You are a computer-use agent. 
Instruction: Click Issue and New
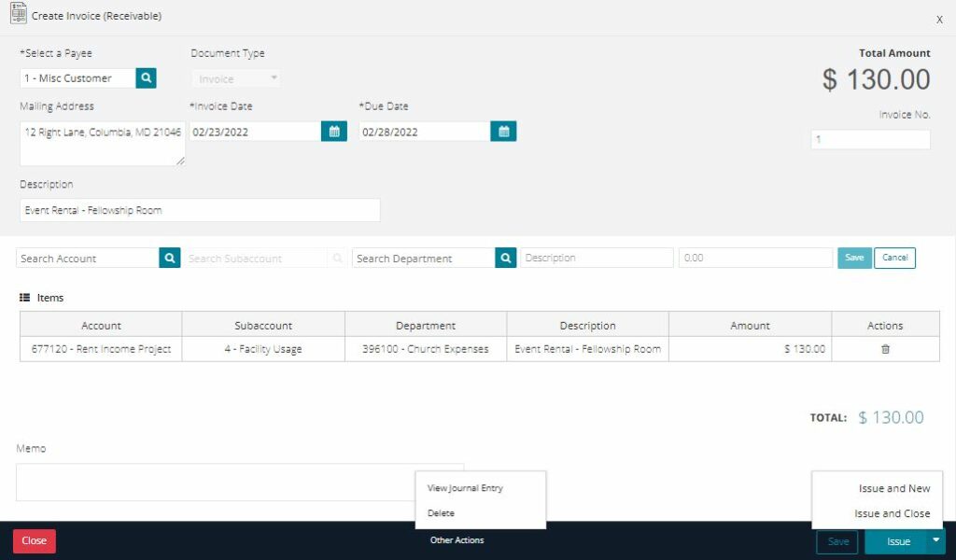(x=894, y=487)
